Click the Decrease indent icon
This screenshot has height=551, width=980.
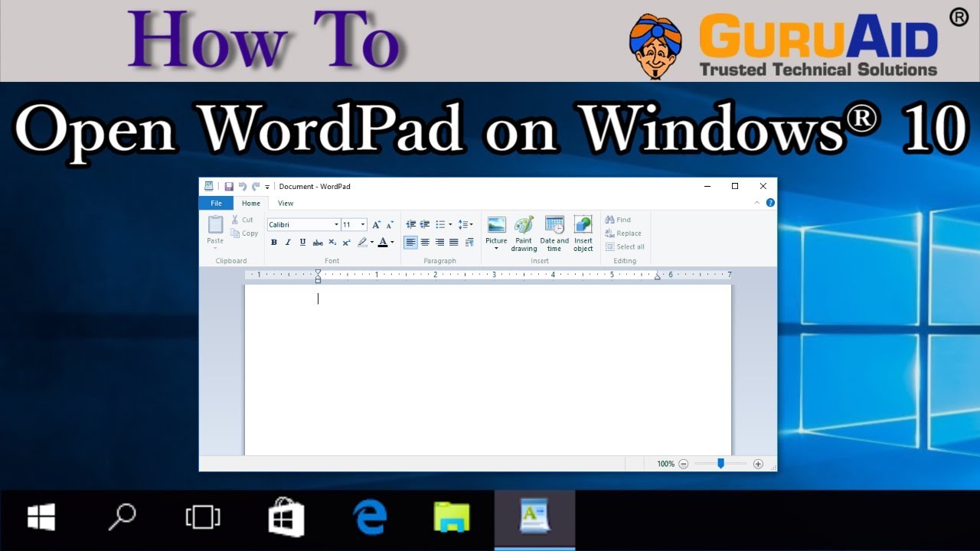410,224
